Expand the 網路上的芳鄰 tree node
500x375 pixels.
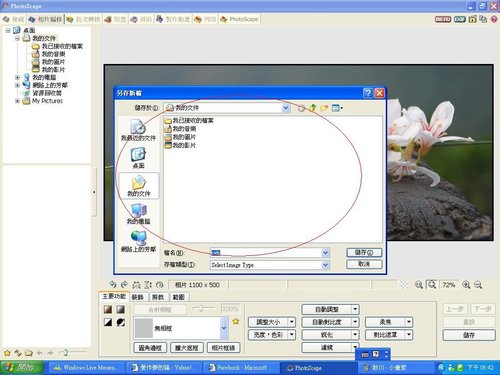17,85
